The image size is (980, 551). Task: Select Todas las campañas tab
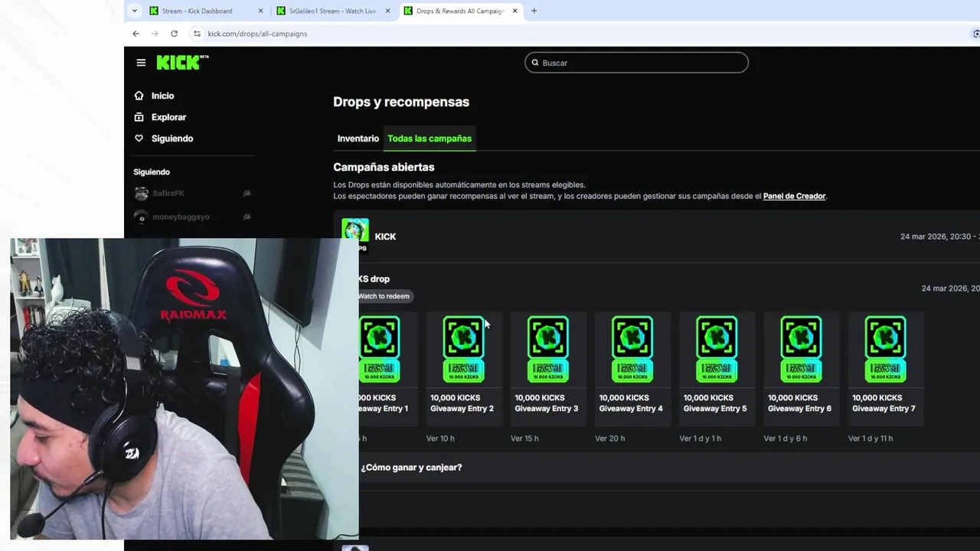tap(430, 139)
